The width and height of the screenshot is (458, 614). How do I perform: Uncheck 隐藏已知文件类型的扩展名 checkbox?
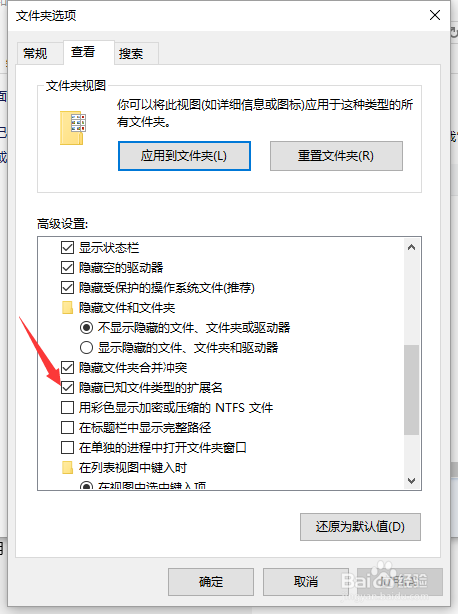click(67, 388)
